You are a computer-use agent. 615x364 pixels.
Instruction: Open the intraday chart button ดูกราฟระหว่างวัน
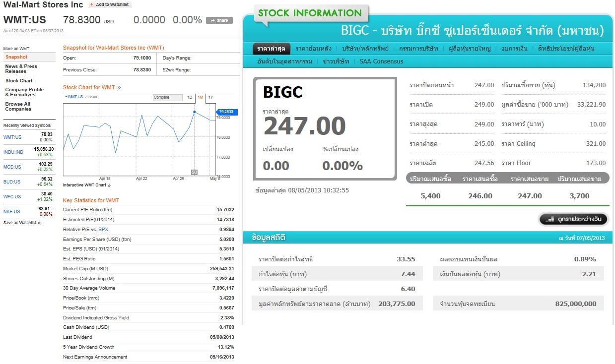pyautogui.click(x=573, y=219)
